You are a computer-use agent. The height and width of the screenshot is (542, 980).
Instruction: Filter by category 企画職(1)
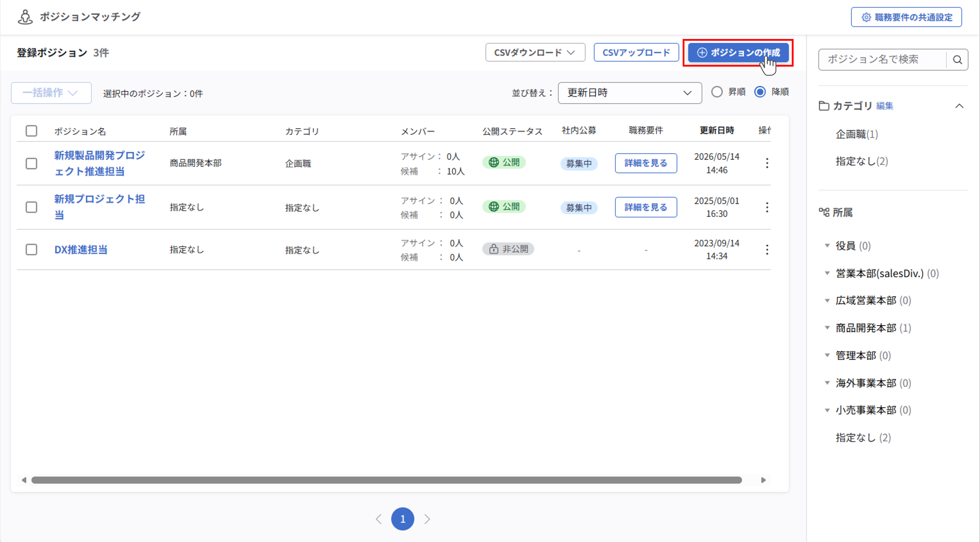(x=856, y=134)
